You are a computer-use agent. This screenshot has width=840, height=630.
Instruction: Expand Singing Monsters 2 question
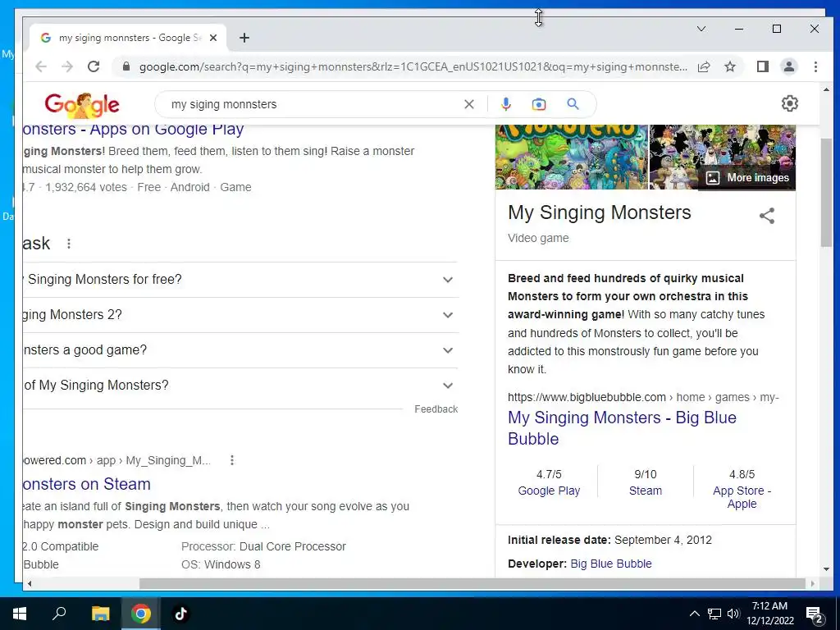(240, 315)
